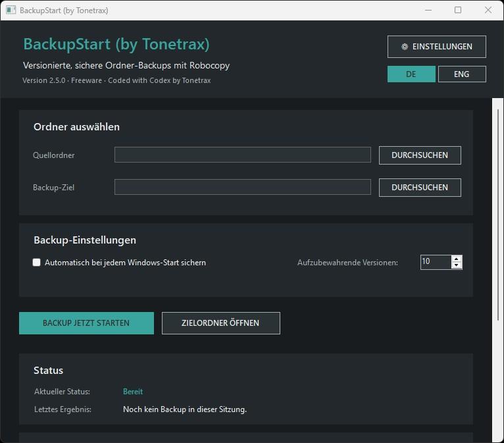The width and height of the screenshot is (504, 443).
Task: Click the 'Backup-Einstellungen' heading
Action: click(85, 240)
